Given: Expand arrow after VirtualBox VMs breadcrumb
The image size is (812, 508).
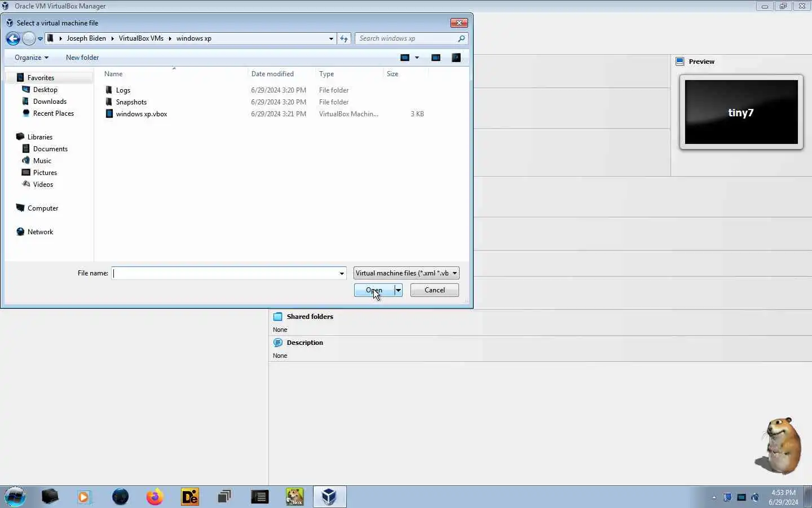Looking at the screenshot, I should coord(170,38).
